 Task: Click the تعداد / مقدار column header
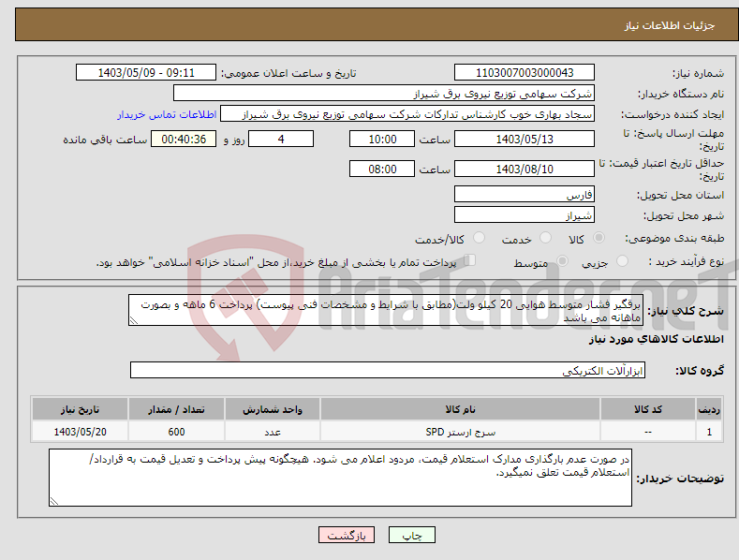(176, 409)
